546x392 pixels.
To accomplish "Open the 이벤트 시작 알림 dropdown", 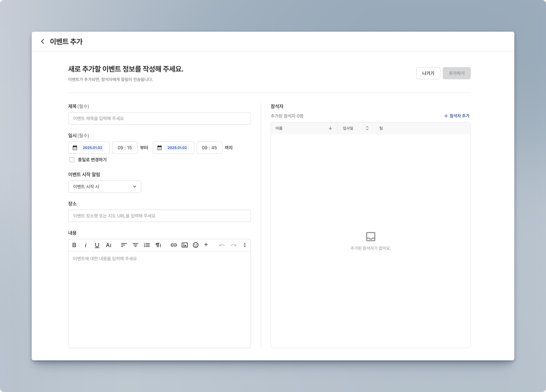I will (104, 187).
